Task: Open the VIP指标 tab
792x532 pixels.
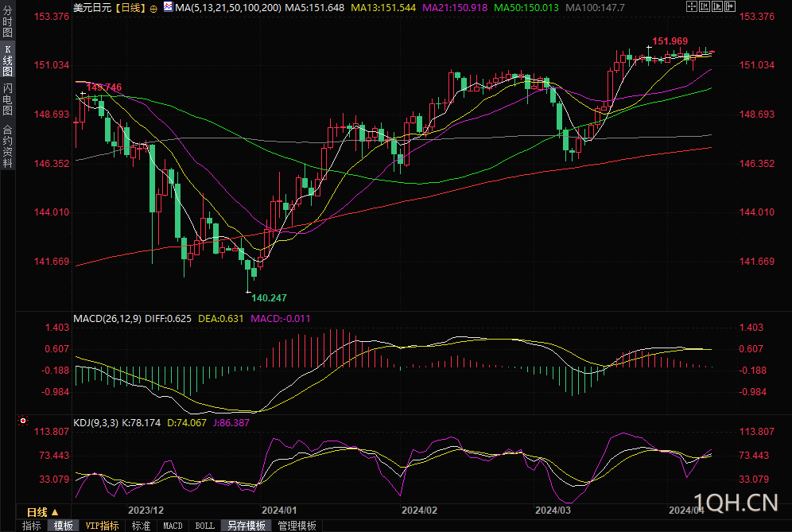Action: click(x=102, y=526)
